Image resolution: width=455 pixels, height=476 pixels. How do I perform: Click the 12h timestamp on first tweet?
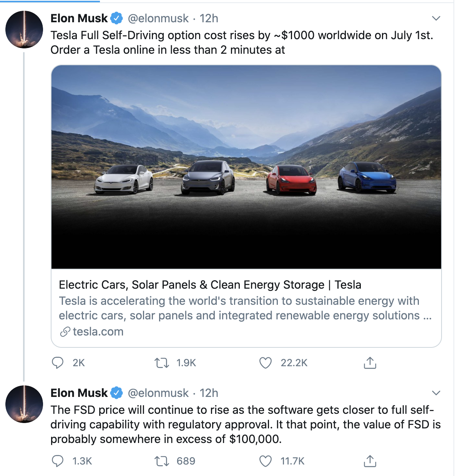coord(209,18)
